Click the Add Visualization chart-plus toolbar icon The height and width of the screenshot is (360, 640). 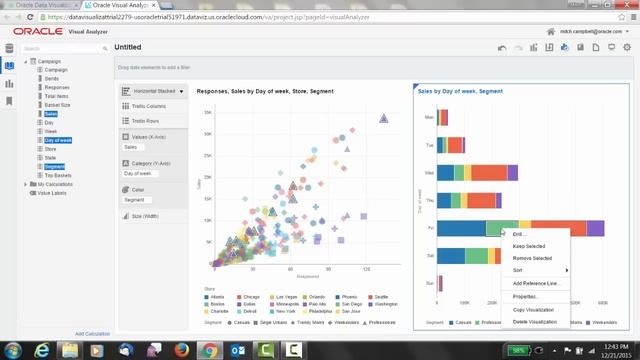coord(533,47)
